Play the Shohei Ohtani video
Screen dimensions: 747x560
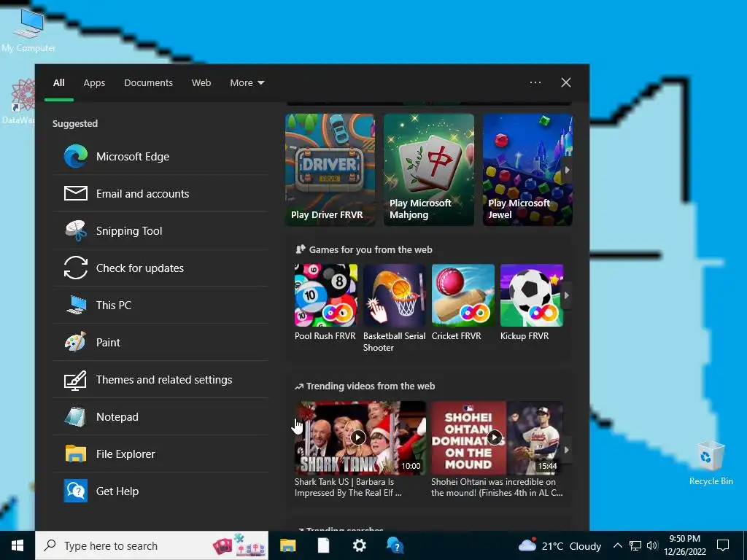(495, 437)
